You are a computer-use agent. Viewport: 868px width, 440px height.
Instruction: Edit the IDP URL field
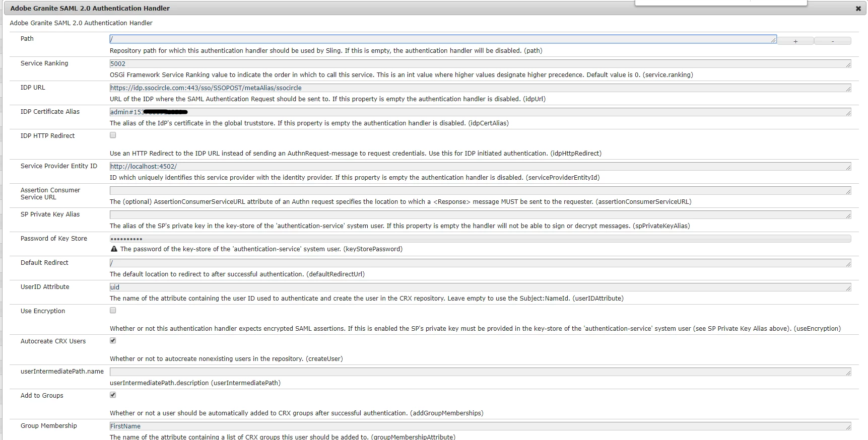(x=481, y=88)
